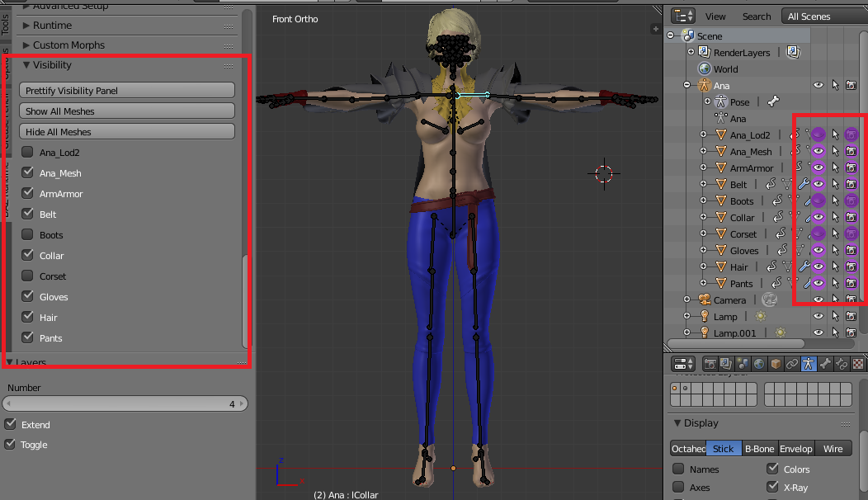Uncheck the Toggle checkbox
The height and width of the screenshot is (500, 868).
pos(10,444)
